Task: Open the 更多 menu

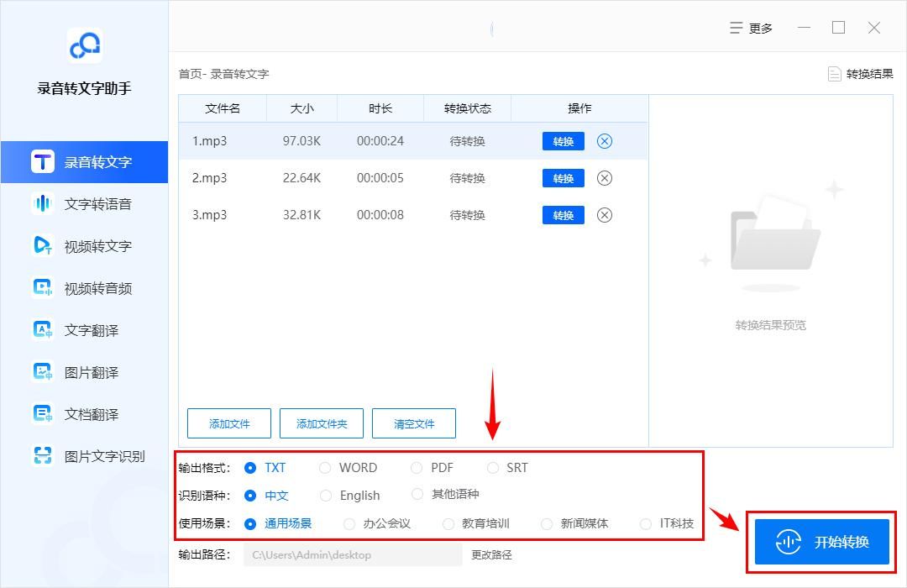Action: [751, 28]
